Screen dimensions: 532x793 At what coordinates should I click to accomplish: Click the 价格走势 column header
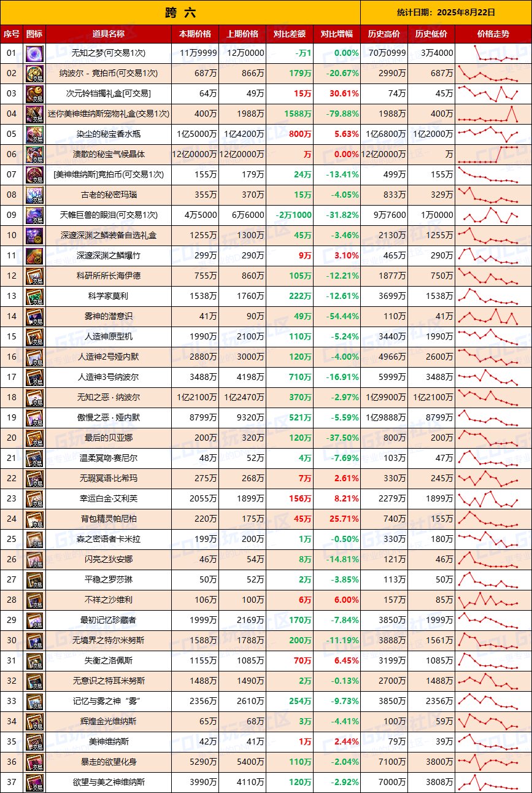493,34
